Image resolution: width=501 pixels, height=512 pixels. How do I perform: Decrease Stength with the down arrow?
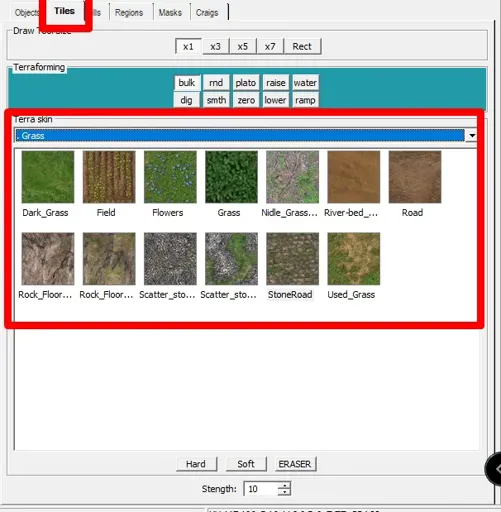click(284, 492)
